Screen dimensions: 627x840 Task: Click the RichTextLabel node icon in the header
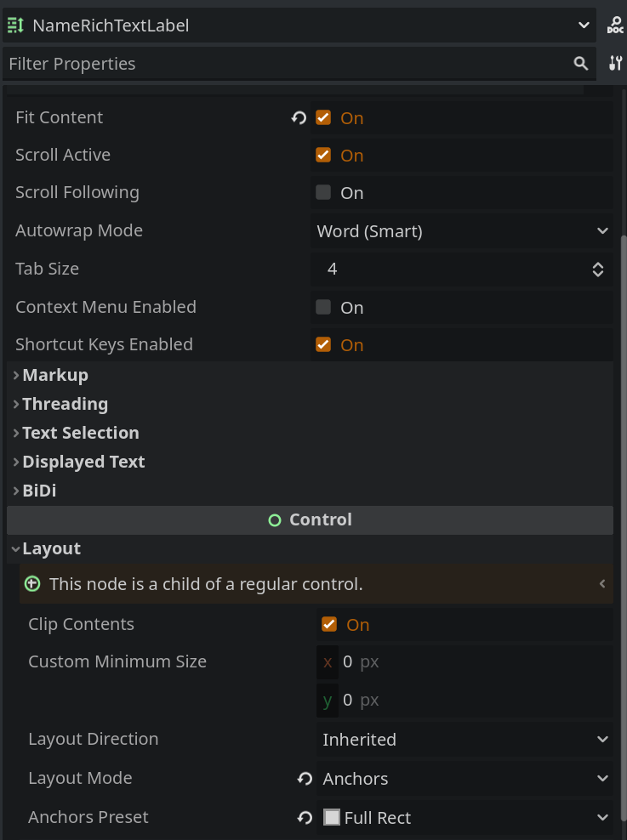(16, 24)
